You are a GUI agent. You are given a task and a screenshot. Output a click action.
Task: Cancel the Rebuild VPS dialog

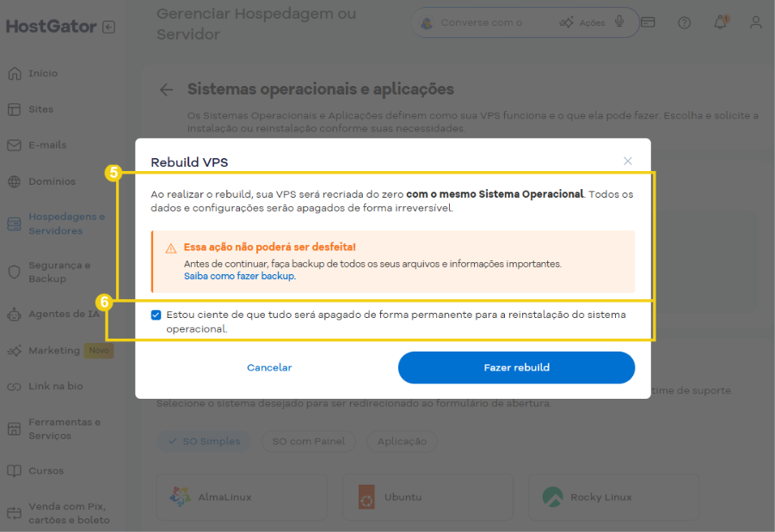click(269, 367)
